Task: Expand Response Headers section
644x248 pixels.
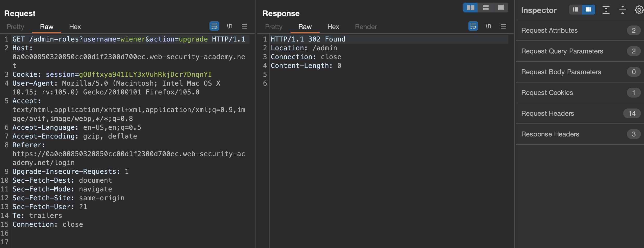Action: [x=550, y=134]
